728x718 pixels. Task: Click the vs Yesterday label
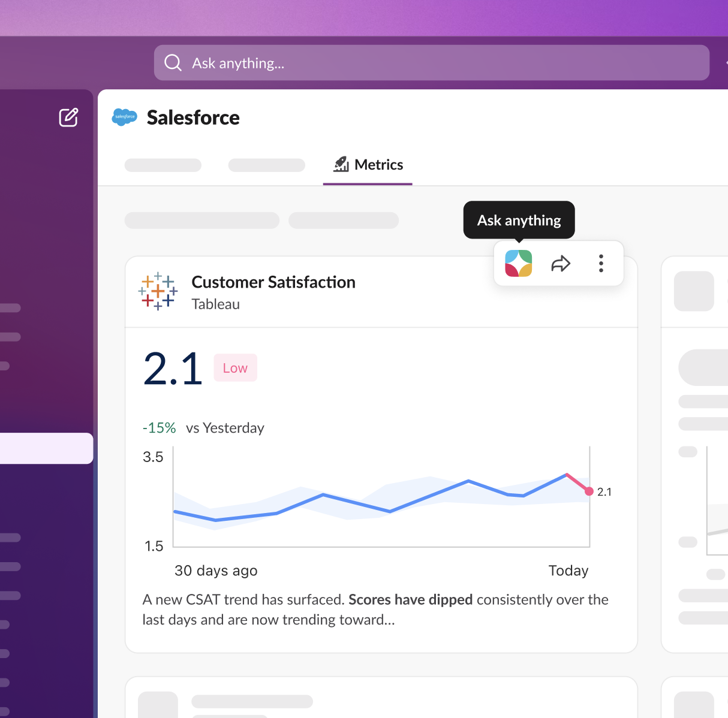pyautogui.click(x=225, y=428)
